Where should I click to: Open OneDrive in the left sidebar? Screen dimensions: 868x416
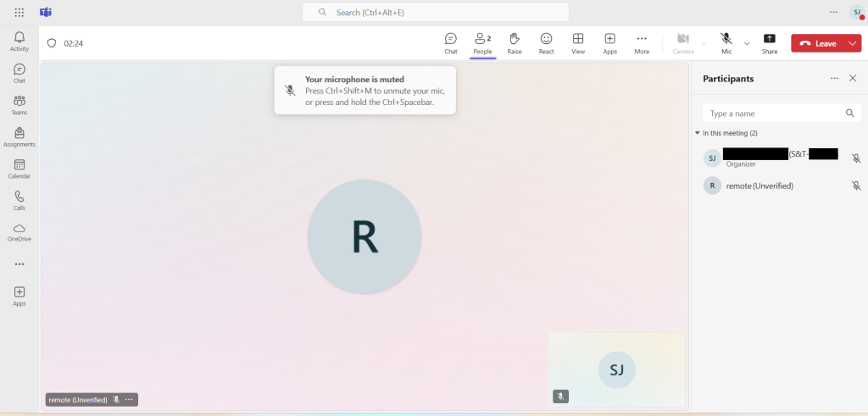click(x=19, y=232)
